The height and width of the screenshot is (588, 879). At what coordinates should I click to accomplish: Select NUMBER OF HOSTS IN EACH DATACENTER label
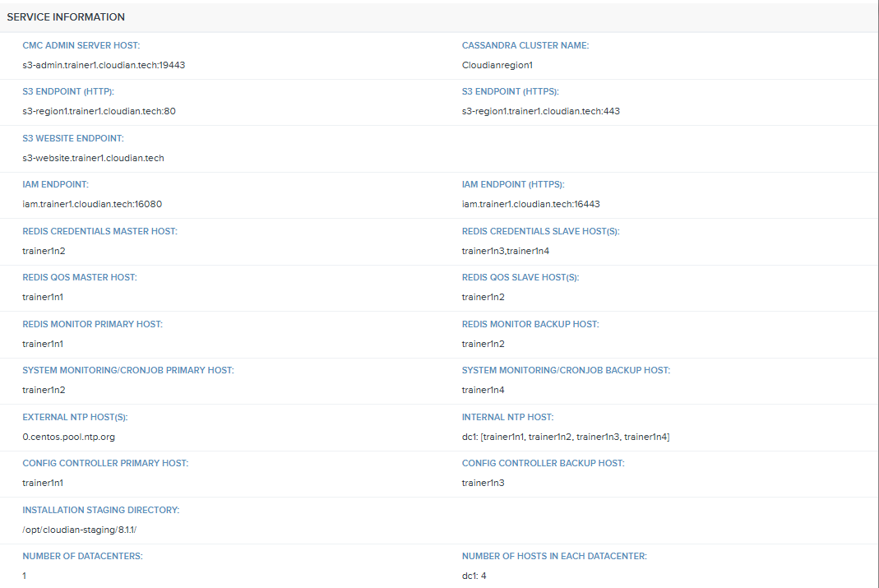pos(554,557)
